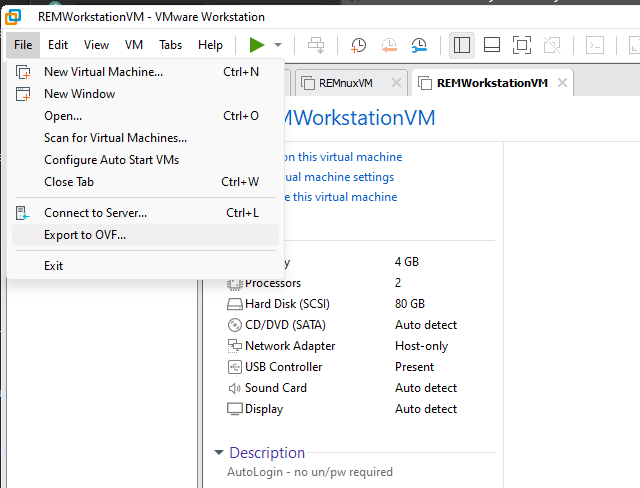
Task: Click the Network Adapter device entry
Action: tap(290, 346)
